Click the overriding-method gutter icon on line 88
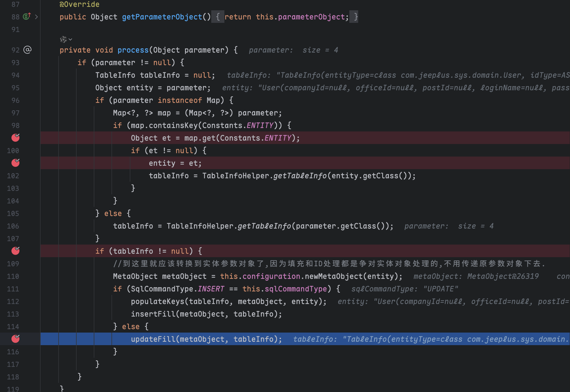 click(26, 17)
